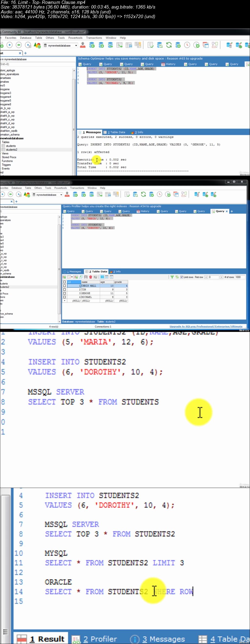250x644 pixels.
Task: Open Tools menu in second frame
Action: [48, 188]
